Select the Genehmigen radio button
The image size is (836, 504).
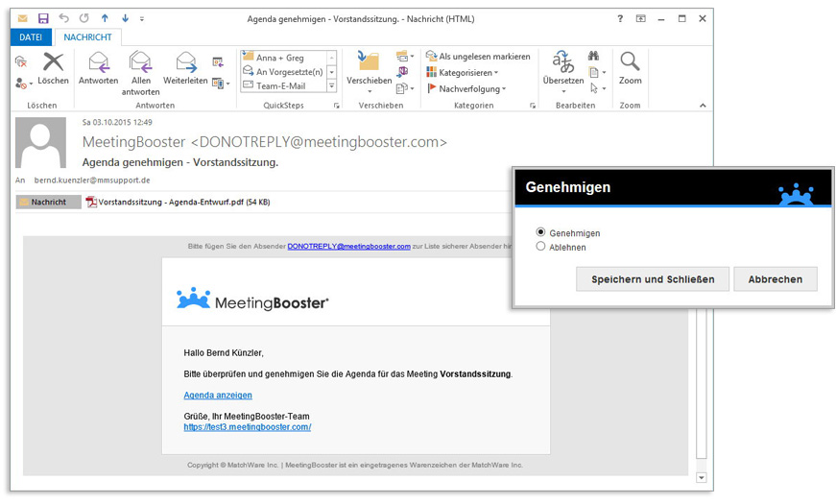[540, 232]
